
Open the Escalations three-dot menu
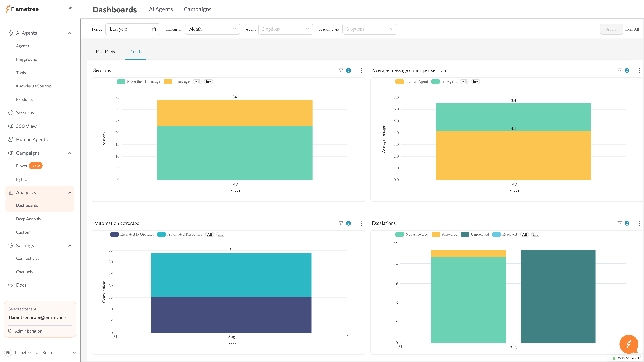click(639, 223)
